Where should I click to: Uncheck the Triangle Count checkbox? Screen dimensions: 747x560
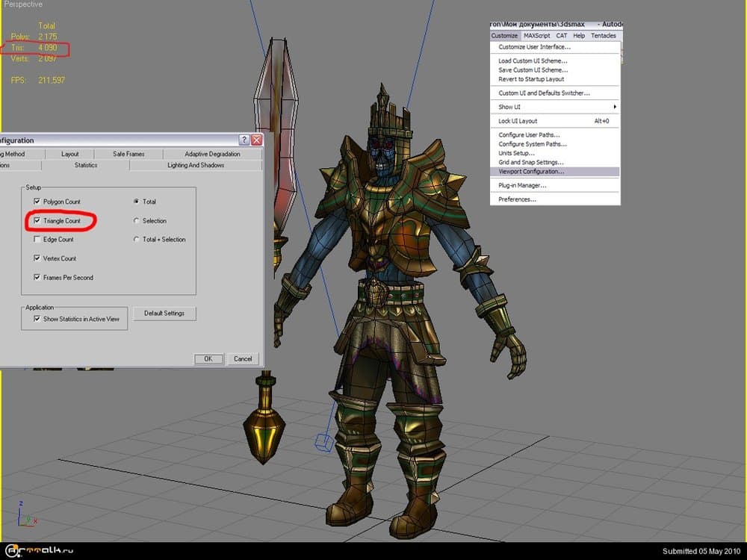coord(37,221)
